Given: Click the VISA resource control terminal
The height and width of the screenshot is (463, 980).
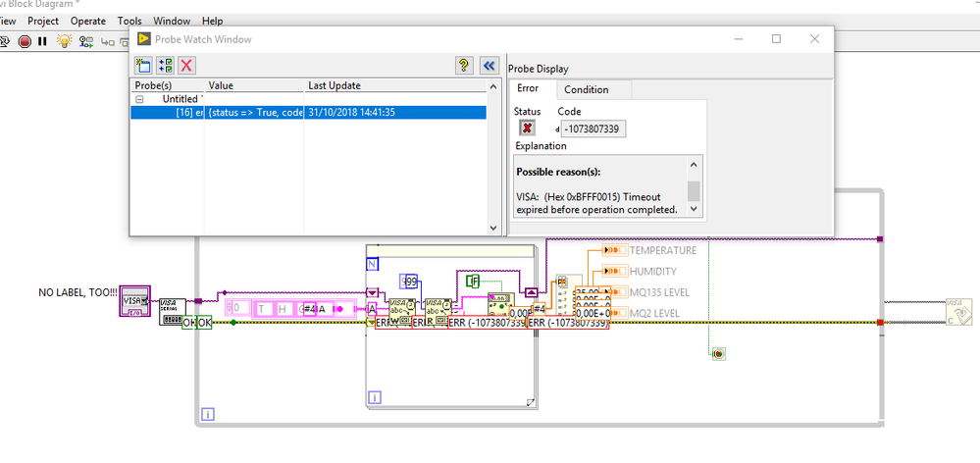Looking at the screenshot, I should tap(135, 299).
